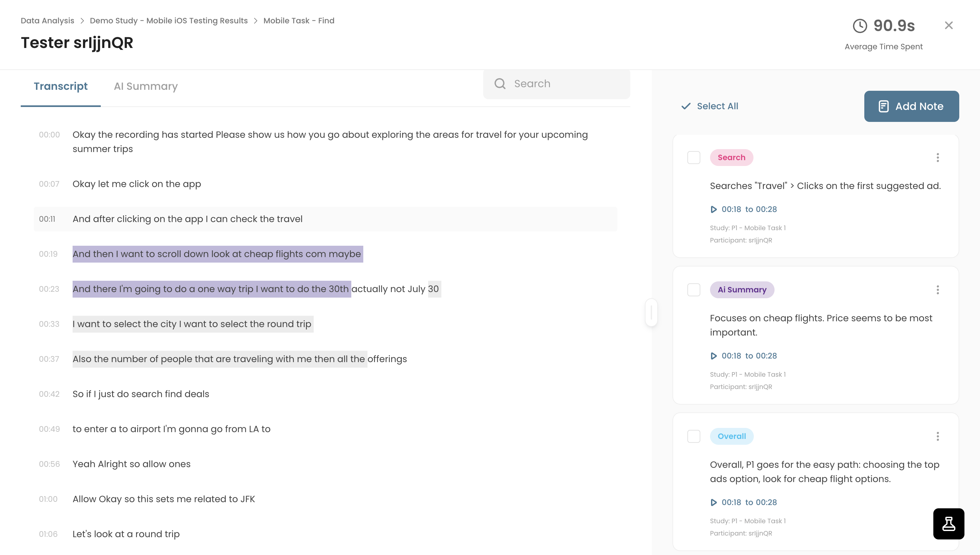The height and width of the screenshot is (555, 980).
Task: Select line "So if I just do search find deals"
Action: (x=141, y=394)
